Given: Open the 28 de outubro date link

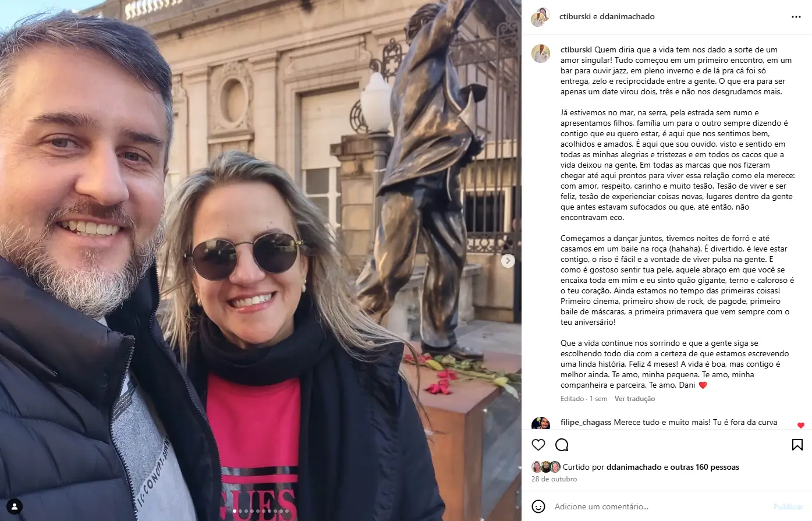Looking at the screenshot, I should coord(554,479).
